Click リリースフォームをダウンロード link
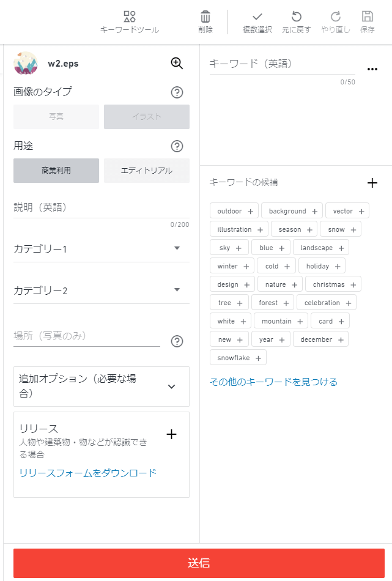 (x=88, y=473)
